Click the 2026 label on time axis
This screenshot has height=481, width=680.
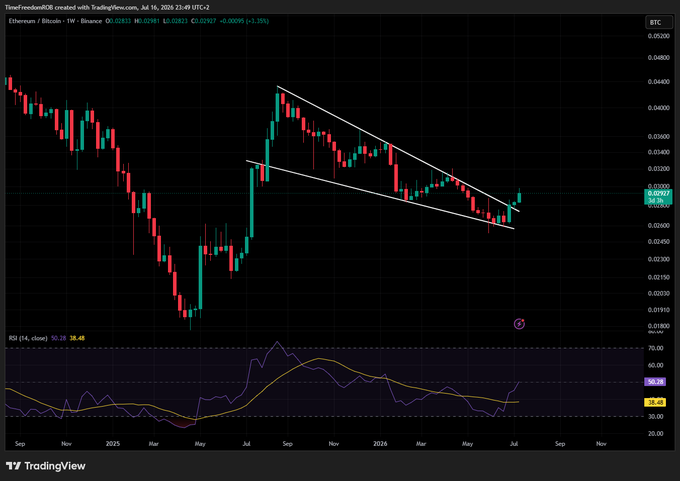click(380, 444)
